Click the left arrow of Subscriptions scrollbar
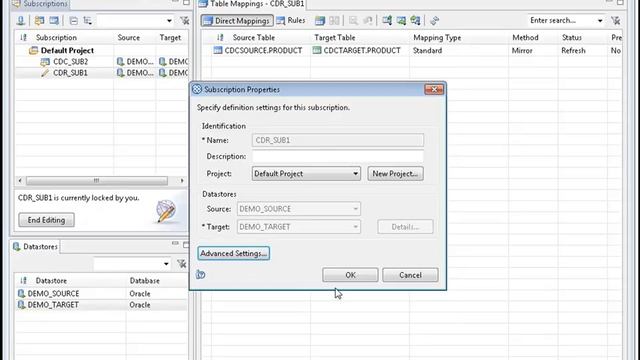 pos(20,180)
